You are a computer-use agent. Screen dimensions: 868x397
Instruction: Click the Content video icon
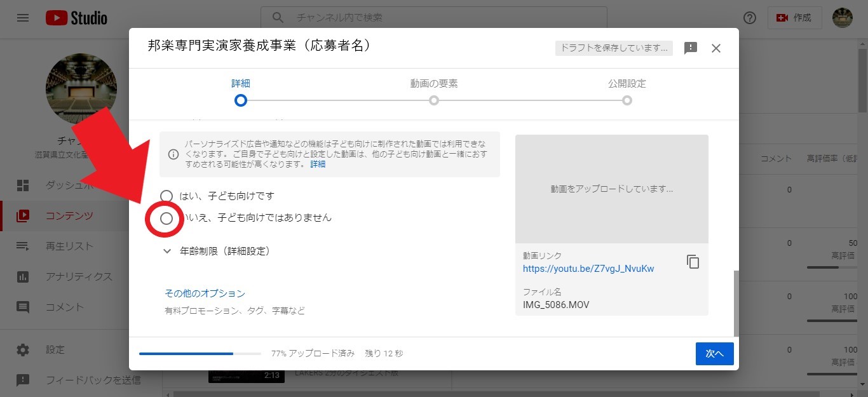[x=23, y=216]
